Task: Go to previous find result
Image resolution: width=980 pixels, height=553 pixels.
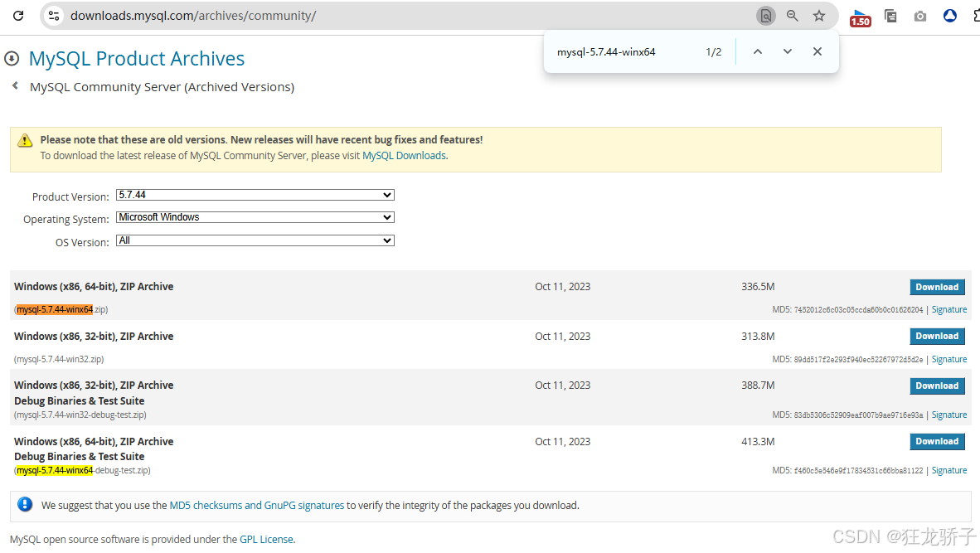Action: pos(758,51)
